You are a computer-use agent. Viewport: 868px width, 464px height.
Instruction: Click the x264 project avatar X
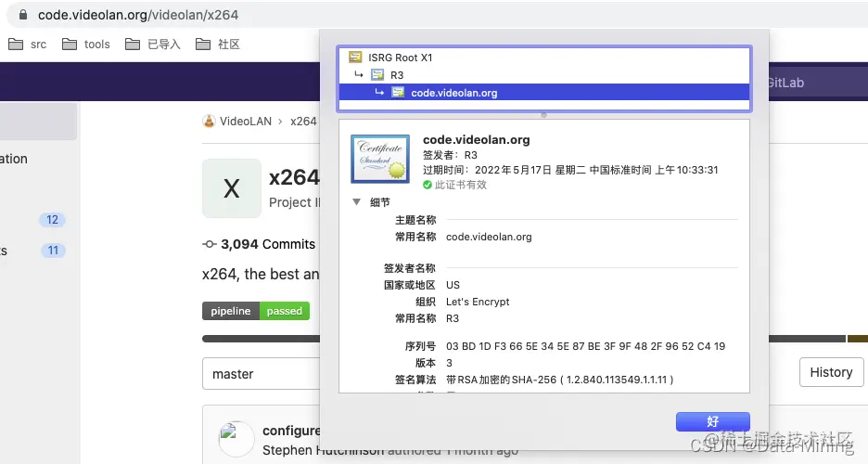(232, 188)
